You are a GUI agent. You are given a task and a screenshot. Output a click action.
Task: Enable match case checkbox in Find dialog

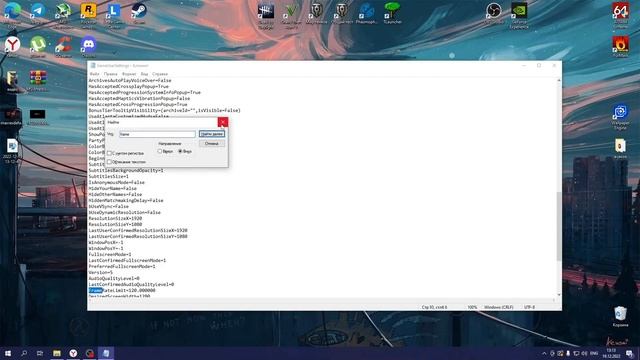coord(109,153)
